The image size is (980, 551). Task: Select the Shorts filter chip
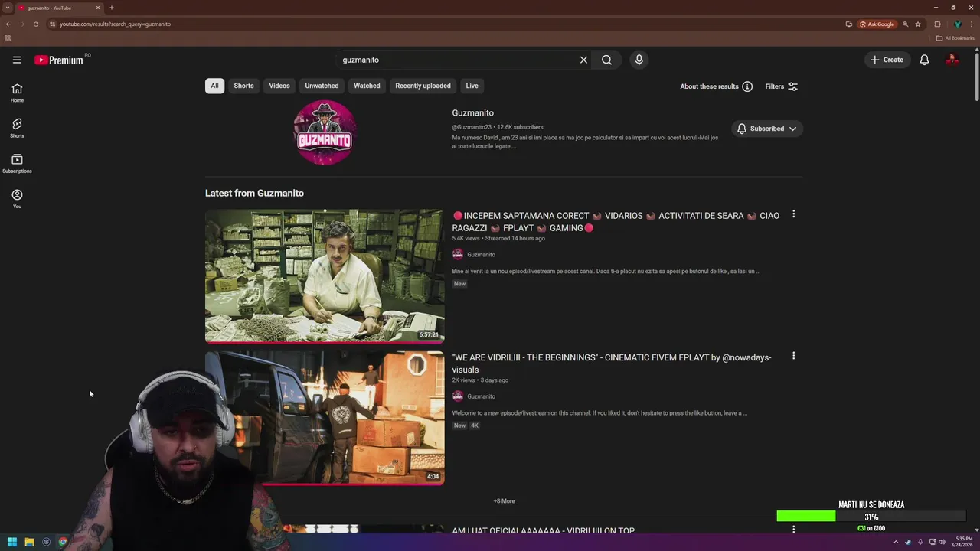pos(243,86)
